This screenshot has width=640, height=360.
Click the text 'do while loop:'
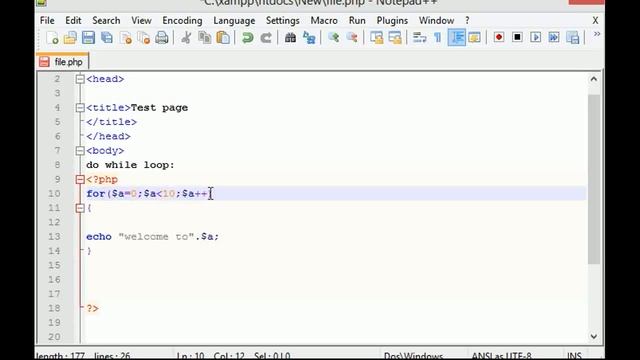[130, 165]
